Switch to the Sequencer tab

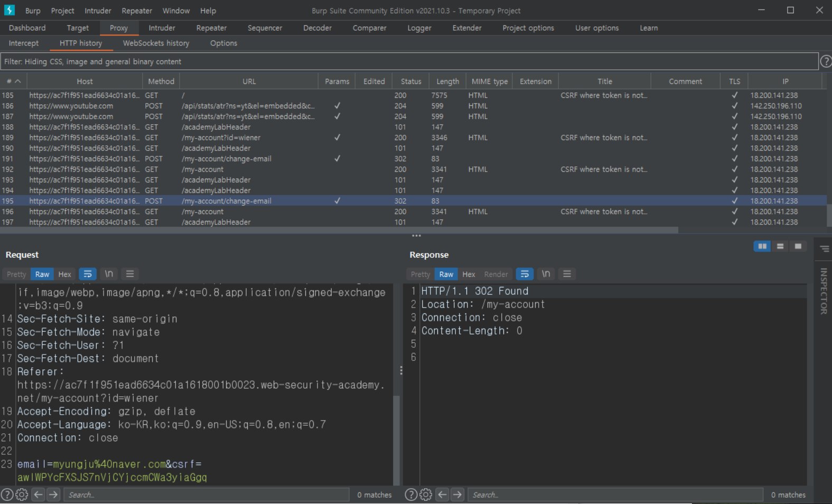[x=265, y=28]
